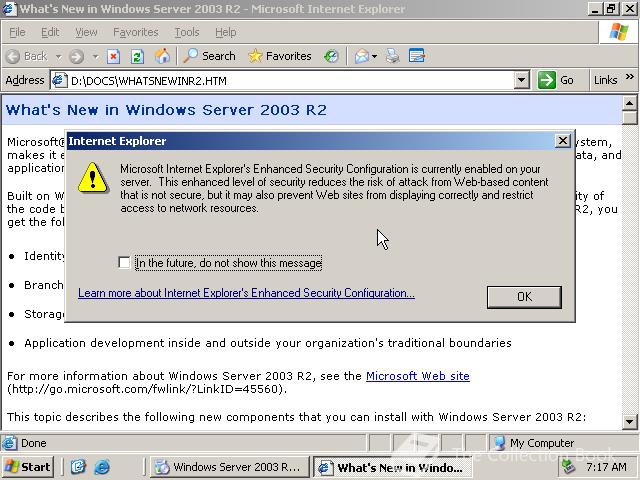The height and width of the screenshot is (480, 640).
Task: Close the Internet Explorer security dialog
Action: (562, 141)
